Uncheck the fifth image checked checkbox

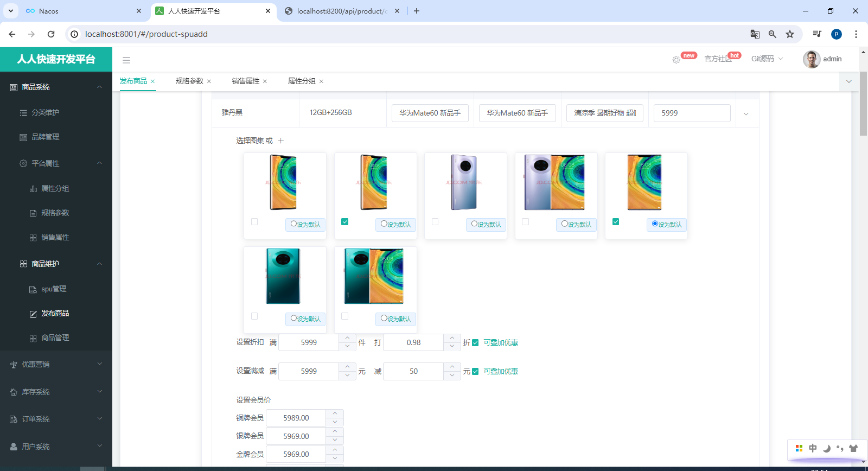616,222
